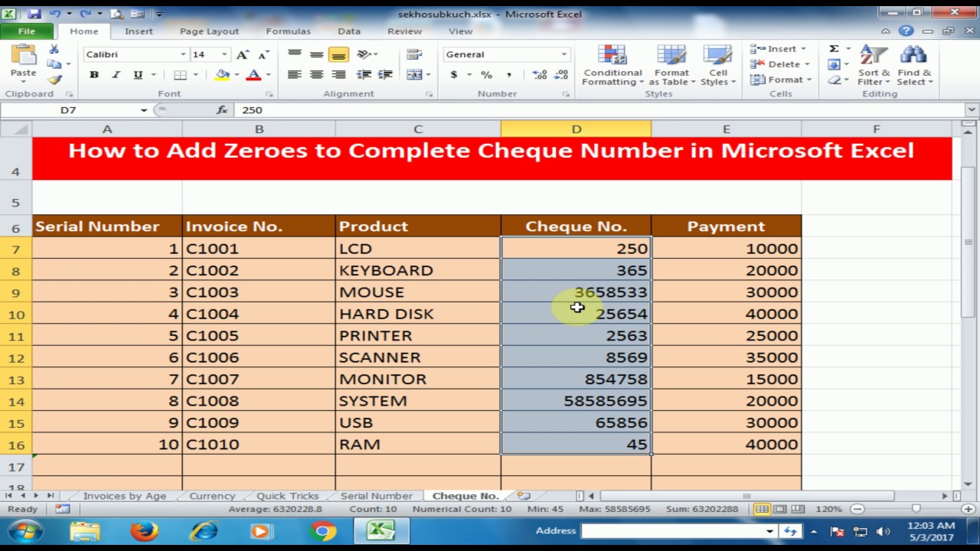Select the Format Painter brush
This screenshot has height=551, width=980.
[54, 80]
